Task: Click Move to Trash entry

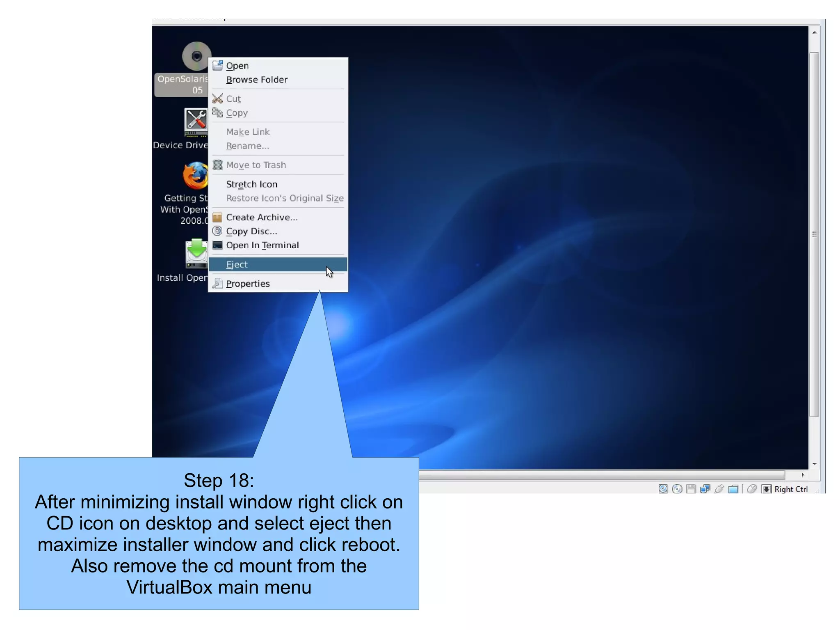Action: click(278, 165)
